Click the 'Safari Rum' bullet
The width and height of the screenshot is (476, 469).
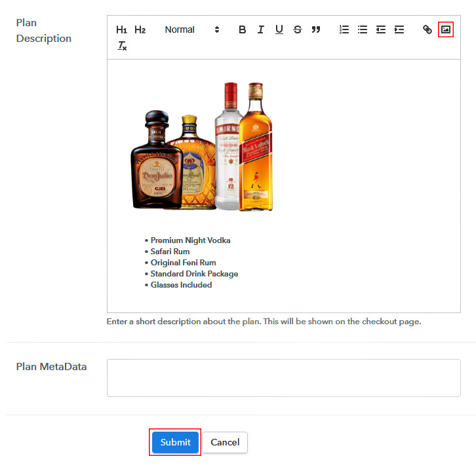170,252
